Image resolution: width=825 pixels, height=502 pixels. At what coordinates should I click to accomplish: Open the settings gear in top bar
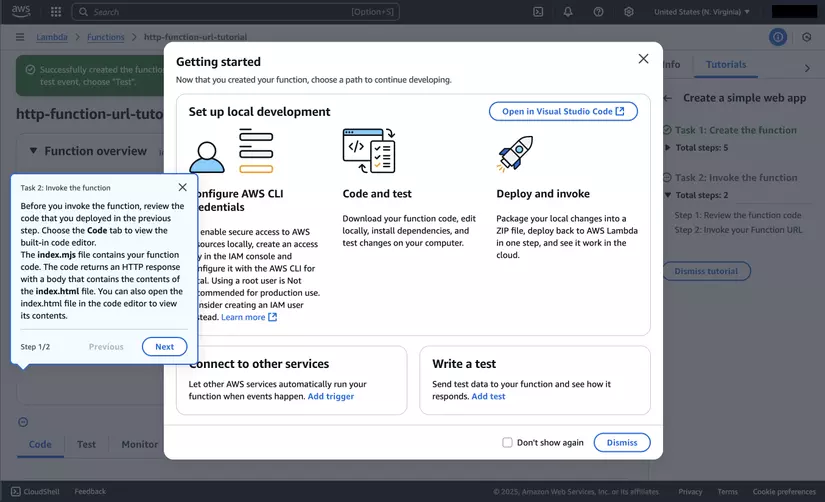[x=629, y=12]
